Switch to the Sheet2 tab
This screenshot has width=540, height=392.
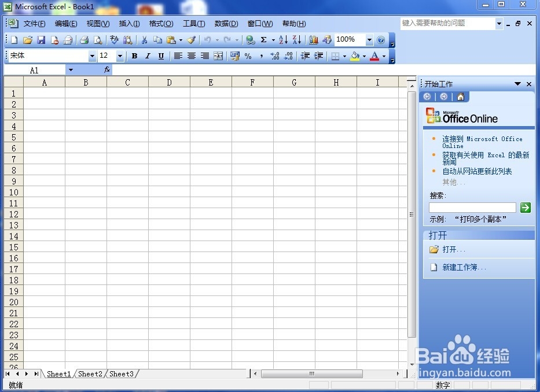pos(90,373)
